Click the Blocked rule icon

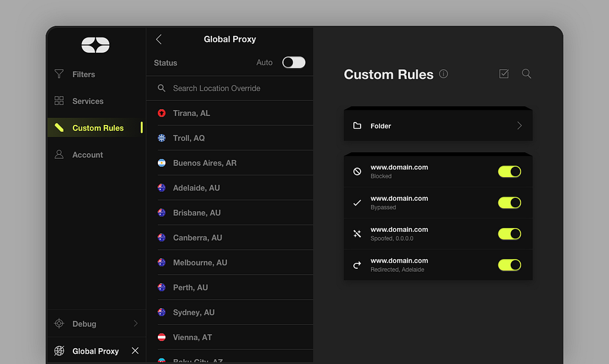pyautogui.click(x=357, y=172)
